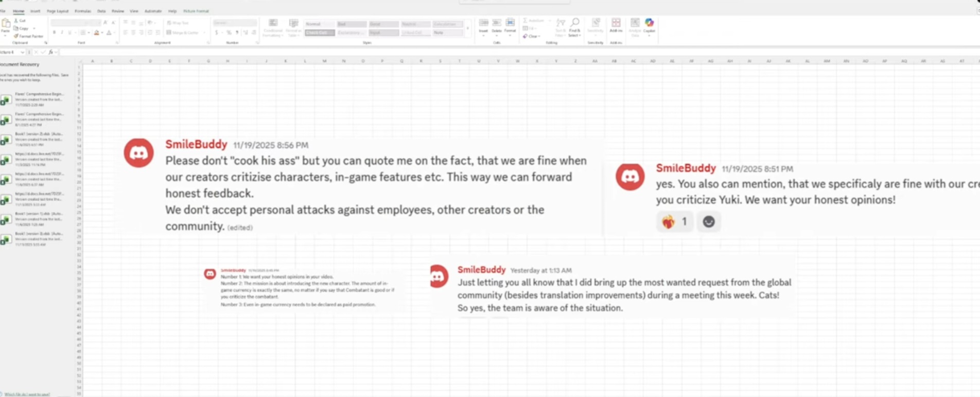Image resolution: width=980 pixels, height=397 pixels.
Task: Click the Font Color letter A
Action: click(x=109, y=32)
